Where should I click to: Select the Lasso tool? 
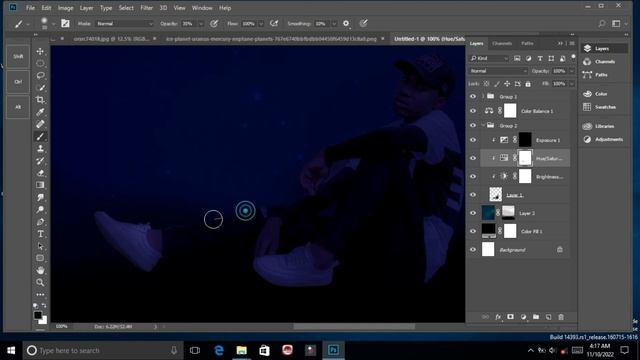coord(40,76)
